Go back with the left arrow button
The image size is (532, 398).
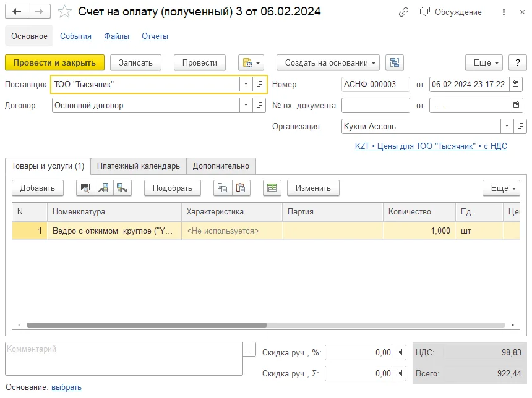(17, 12)
